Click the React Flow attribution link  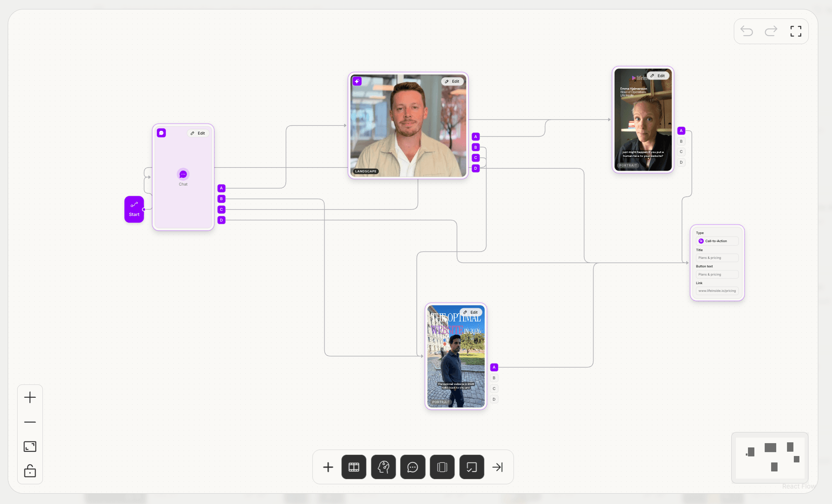799,486
